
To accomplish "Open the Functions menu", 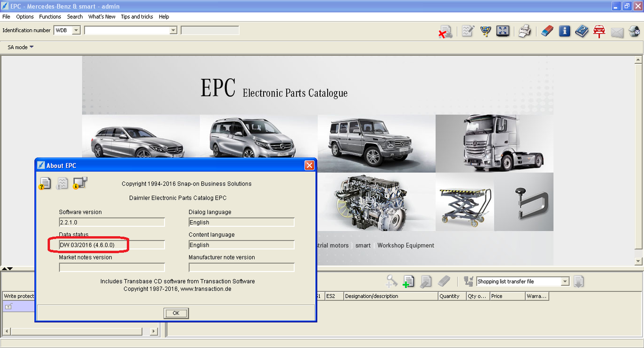I will point(50,17).
